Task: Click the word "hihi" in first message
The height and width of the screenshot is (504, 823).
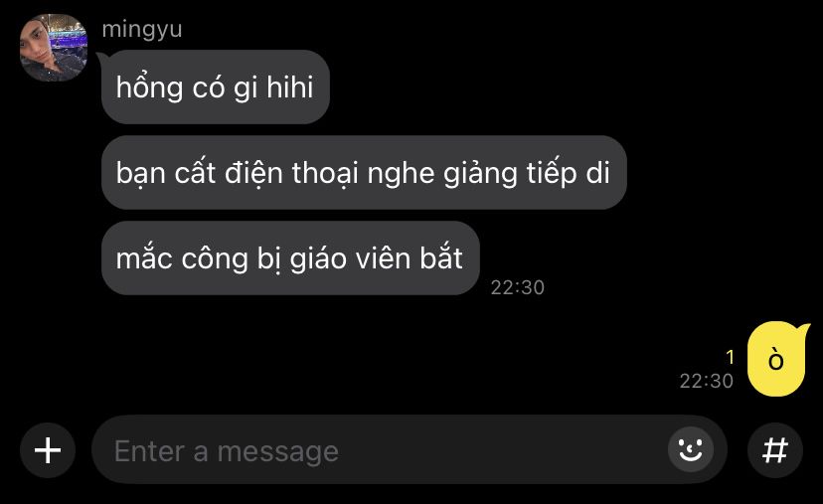Action: pyautogui.click(x=289, y=87)
